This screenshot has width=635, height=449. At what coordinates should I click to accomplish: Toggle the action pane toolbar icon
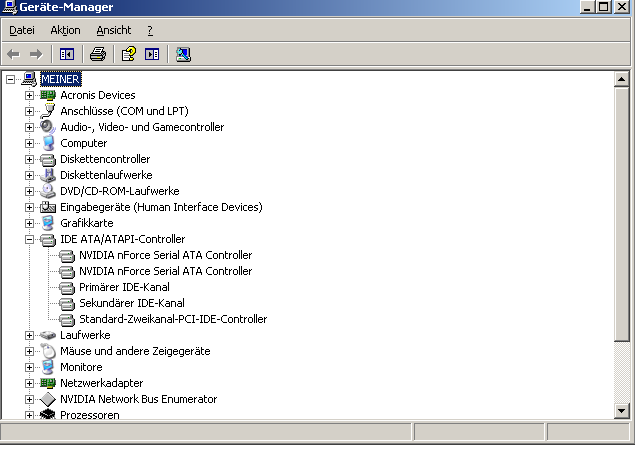click(152, 54)
